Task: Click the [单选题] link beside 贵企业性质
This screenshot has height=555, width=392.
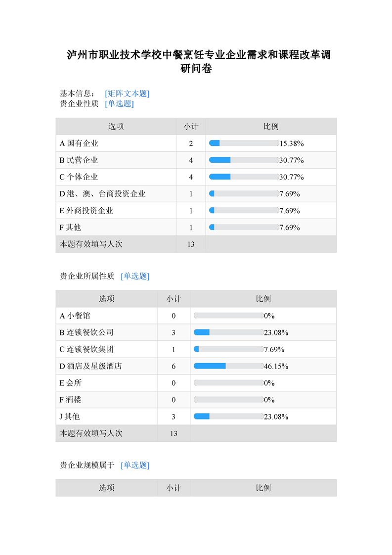Action: tap(119, 104)
